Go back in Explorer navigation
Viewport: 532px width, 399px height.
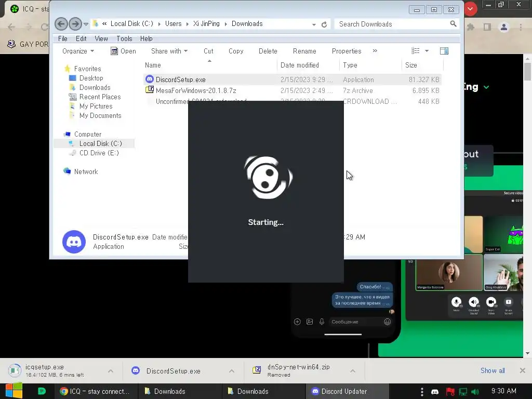click(x=61, y=24)
